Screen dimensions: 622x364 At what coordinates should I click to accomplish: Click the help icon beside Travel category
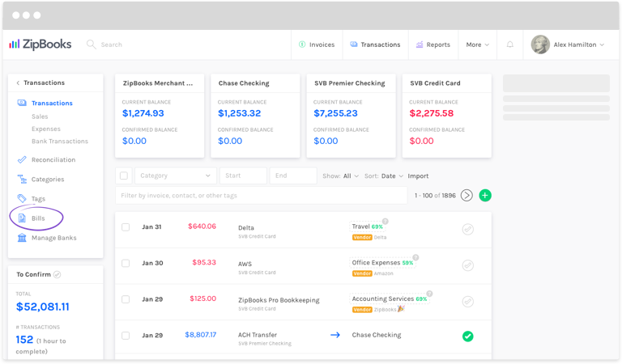coord(386,222)
